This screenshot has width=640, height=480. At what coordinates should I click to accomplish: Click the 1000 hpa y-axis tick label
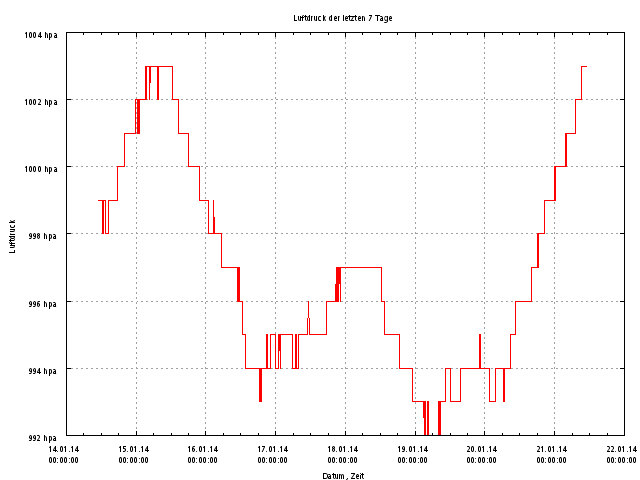(41, 169)
